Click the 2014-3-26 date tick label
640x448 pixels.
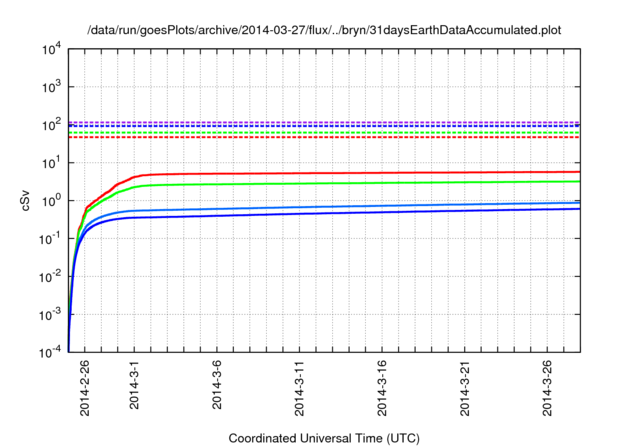tap(547, 388)
